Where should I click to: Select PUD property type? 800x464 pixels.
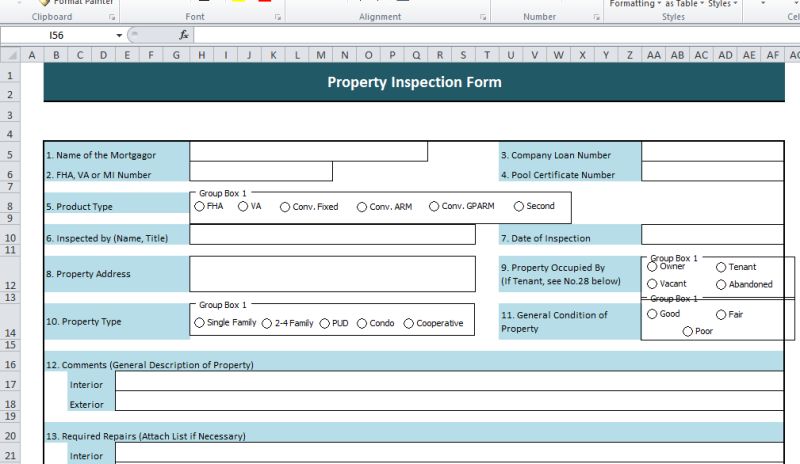324,323
